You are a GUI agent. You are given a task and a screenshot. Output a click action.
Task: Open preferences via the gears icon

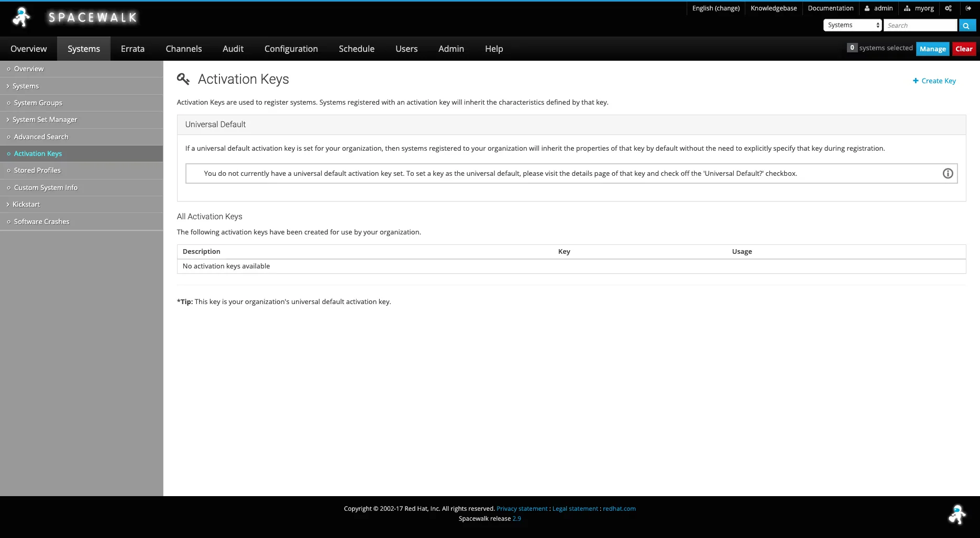click(x=948, y=8)
